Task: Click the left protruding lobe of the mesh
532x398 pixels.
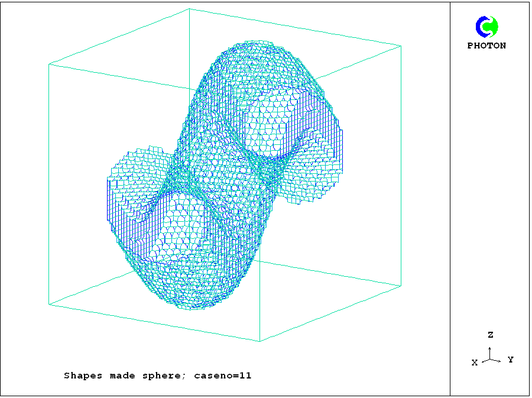Action: 127,177
